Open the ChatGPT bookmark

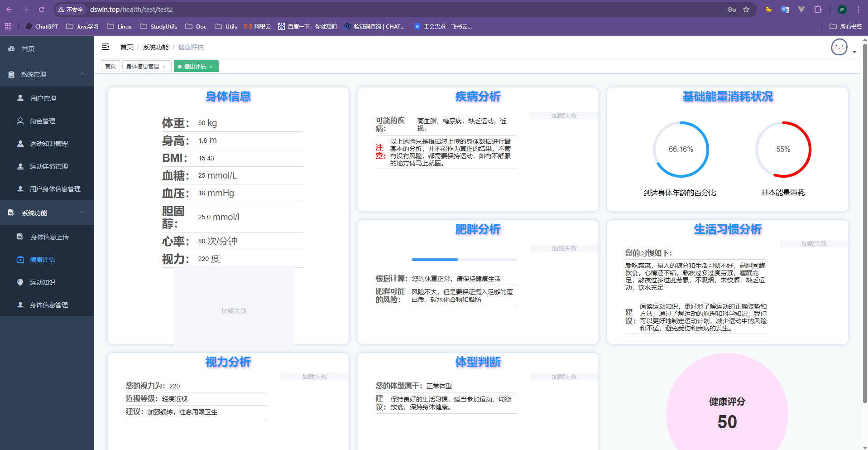[x=42, y=26]
